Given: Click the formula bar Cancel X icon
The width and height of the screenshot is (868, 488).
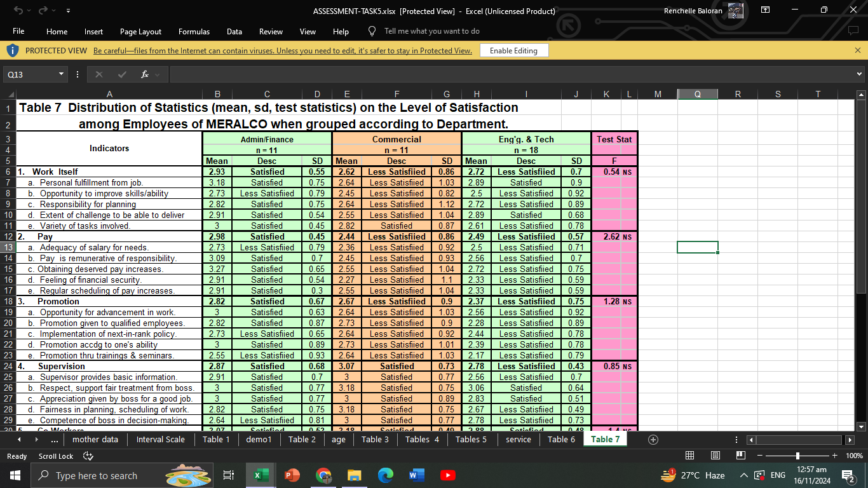Looking at the screenshot, I should point(99,74).
